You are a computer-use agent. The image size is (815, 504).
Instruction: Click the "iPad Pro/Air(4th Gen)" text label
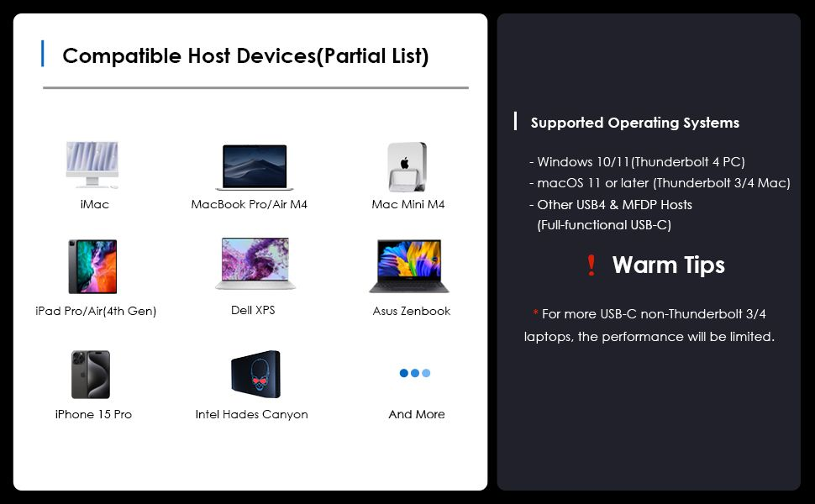pos(96,311)
